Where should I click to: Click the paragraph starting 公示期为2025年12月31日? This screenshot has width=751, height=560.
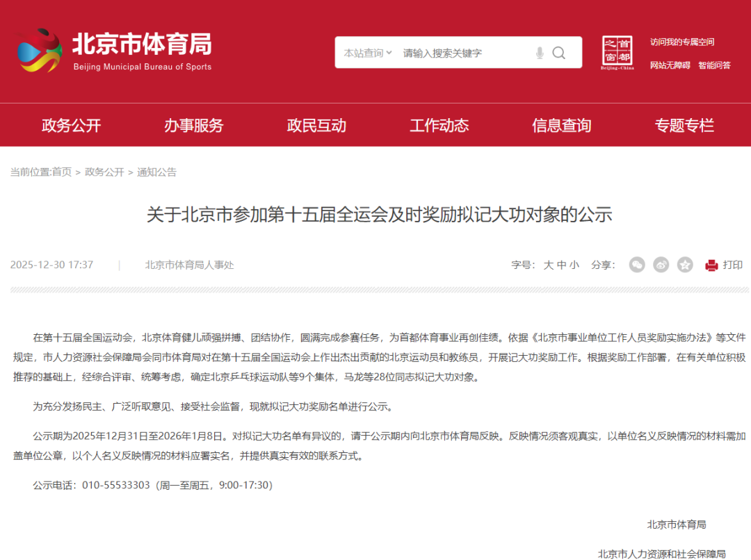click(380, 446)
